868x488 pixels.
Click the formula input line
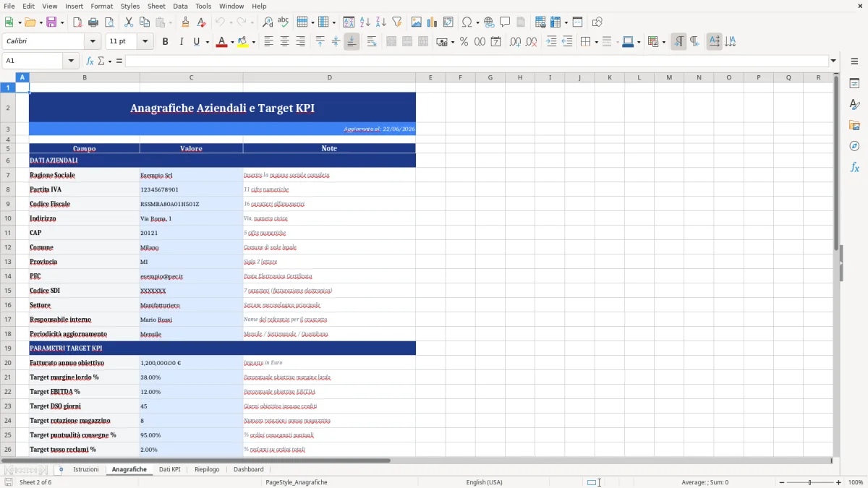(476, 61)
